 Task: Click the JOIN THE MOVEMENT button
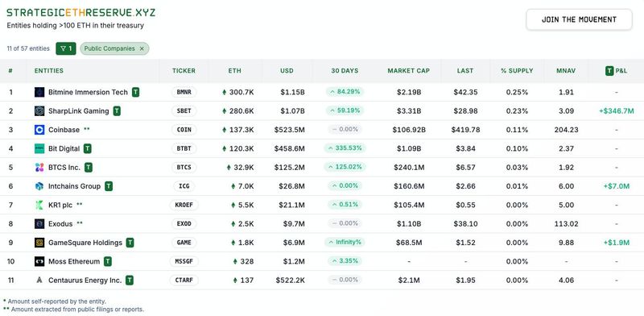579,19
